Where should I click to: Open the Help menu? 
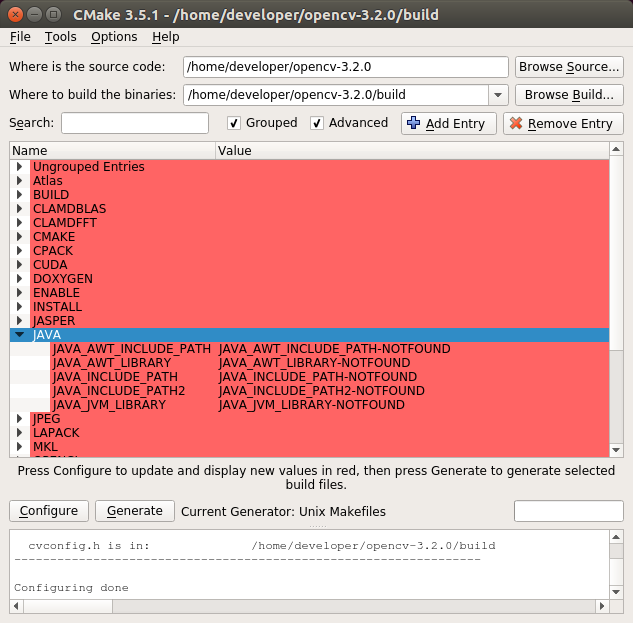coord(166,37)
